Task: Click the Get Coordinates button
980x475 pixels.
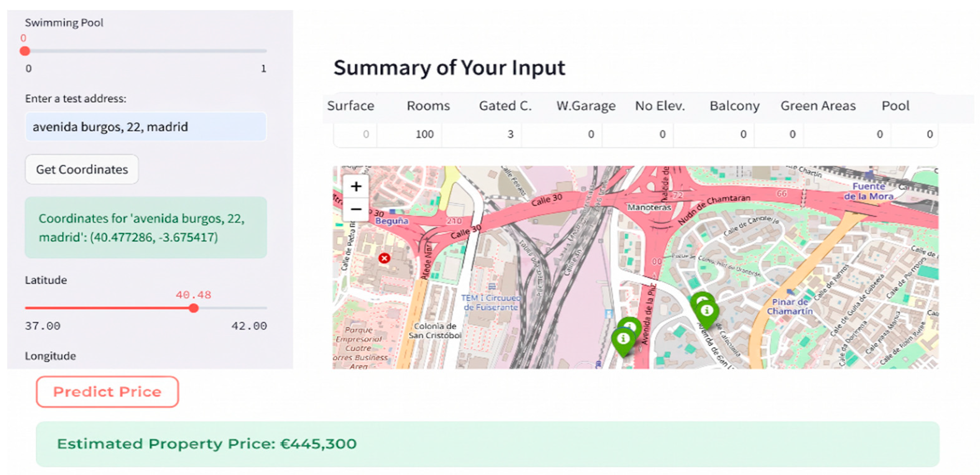Action: 82,169
